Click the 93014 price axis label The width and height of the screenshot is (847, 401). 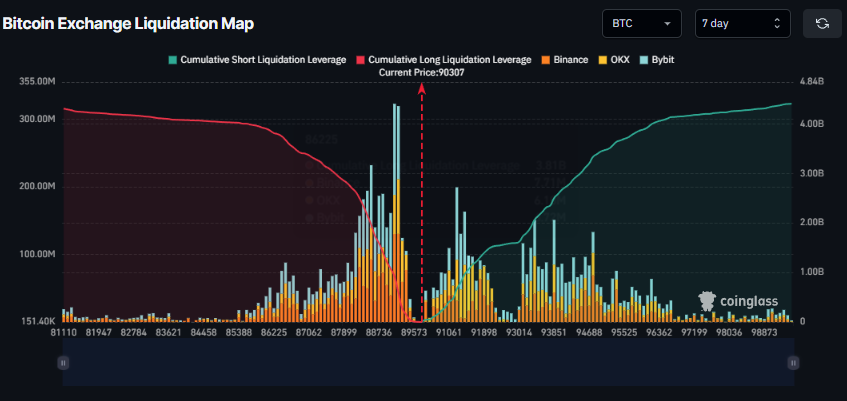(x=519, y=332)
